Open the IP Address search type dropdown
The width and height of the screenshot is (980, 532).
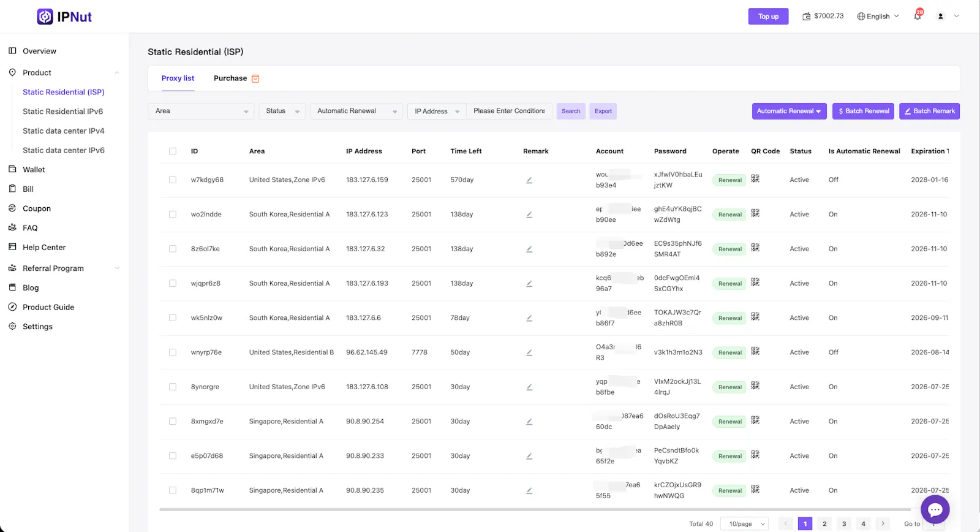click(x=437, y=111)
